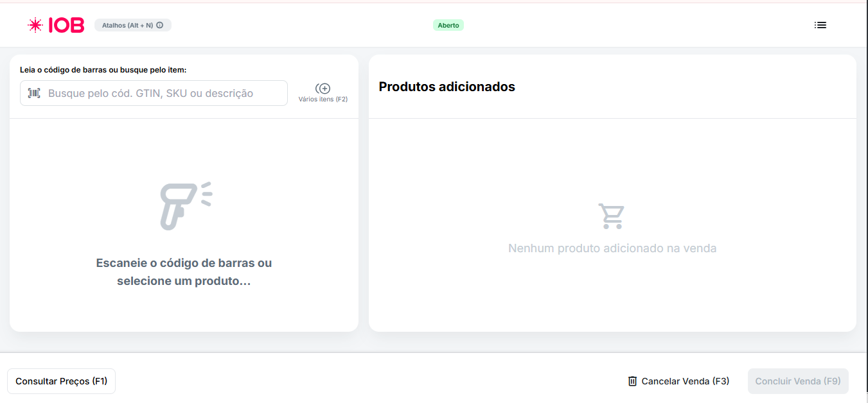Viewport: 868px width, 403px height.
Task: Click the Produtos adicionados panel header
Action: [x=446, y=87]
